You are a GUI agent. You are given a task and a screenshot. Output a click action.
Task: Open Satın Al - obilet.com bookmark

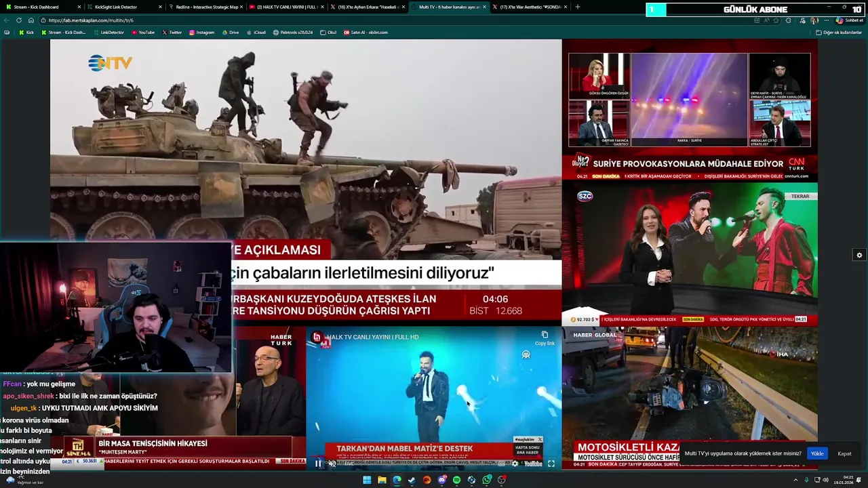(x=366, y=33)
